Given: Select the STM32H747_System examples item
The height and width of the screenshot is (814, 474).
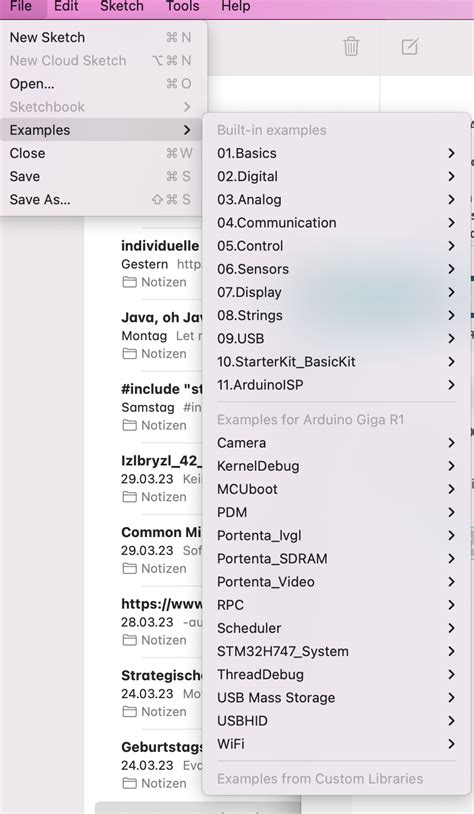Looking at the screenshot, I should coord(336,652).
